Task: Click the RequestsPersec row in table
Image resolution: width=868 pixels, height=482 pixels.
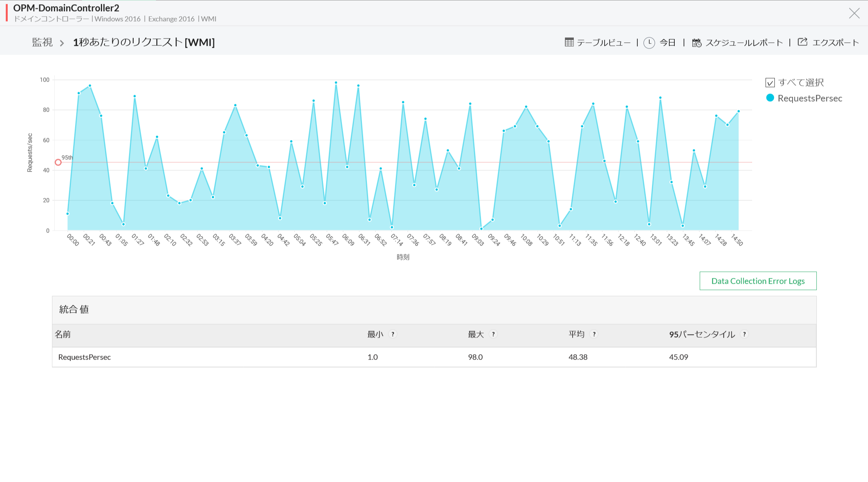Action: (85, 357)
